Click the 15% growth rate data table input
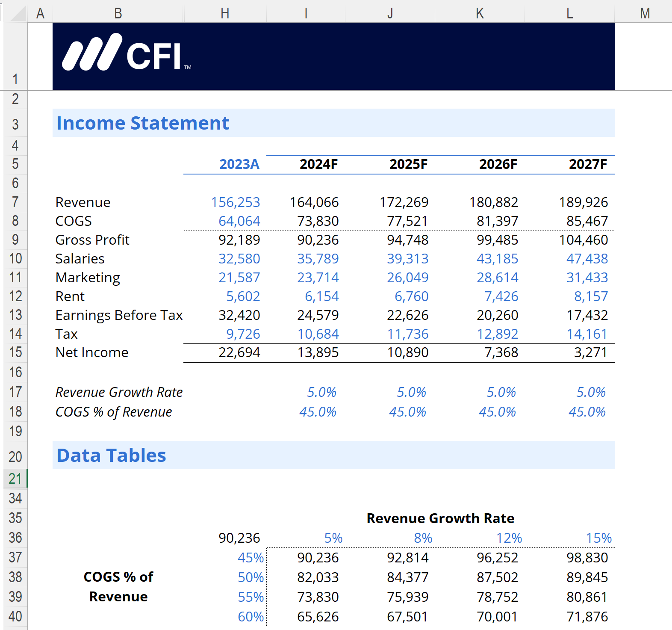This screenshot has height=630, width=672. (x=599, y=538)
